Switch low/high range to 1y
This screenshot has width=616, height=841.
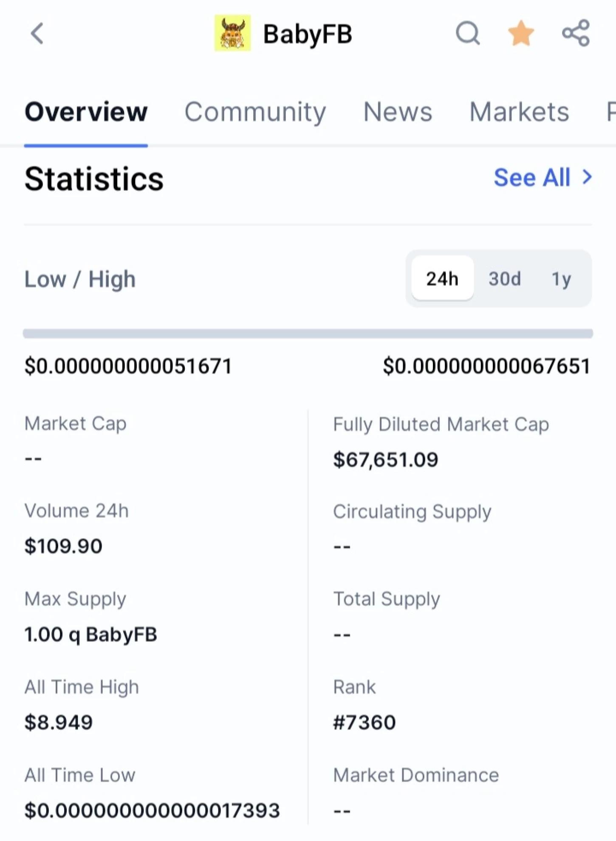click(561, 279)
